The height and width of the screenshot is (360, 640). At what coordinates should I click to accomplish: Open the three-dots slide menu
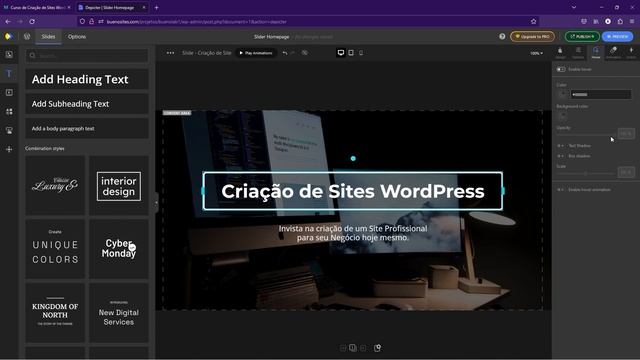[170, 53]
